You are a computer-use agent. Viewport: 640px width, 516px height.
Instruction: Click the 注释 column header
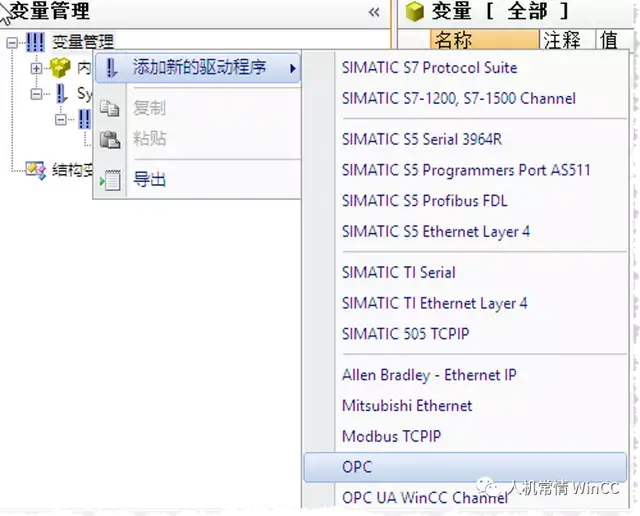click(x=567, y=40)
